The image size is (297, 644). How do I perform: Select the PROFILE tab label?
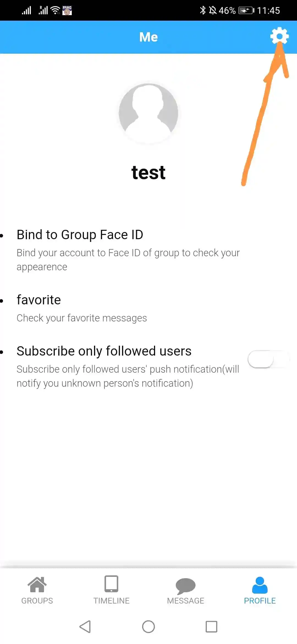click(260, 601)
